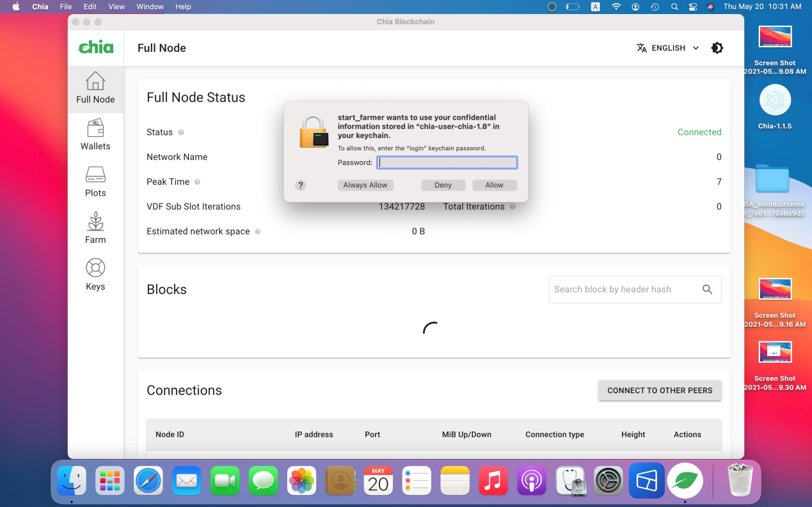812x507 pixels.
Task: Open FaceTime from the Dock
Action: [225, 480]
